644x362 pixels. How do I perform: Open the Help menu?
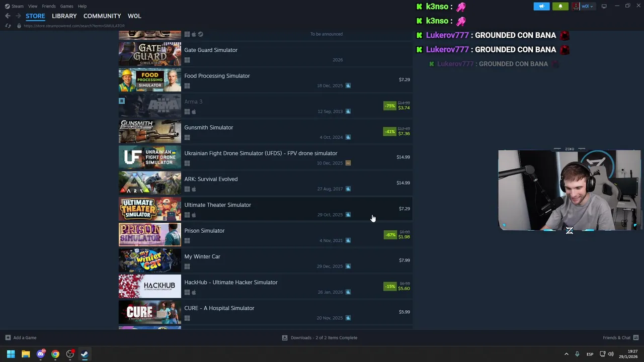pos(82,6)
